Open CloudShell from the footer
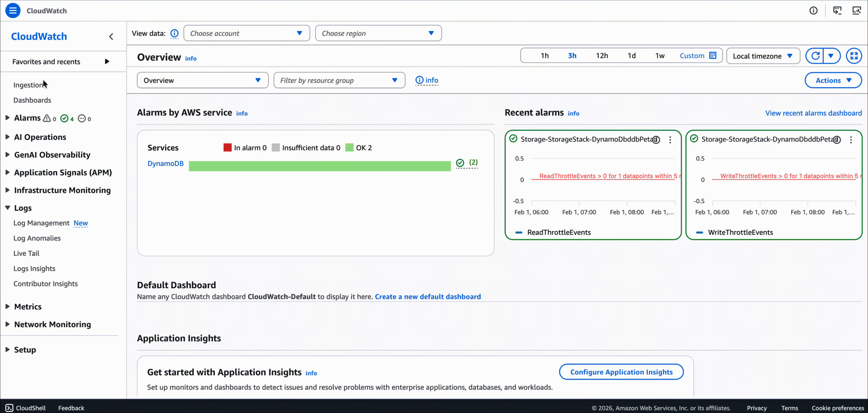This screenshot has height=413, width=868. [x=26, y=408]
